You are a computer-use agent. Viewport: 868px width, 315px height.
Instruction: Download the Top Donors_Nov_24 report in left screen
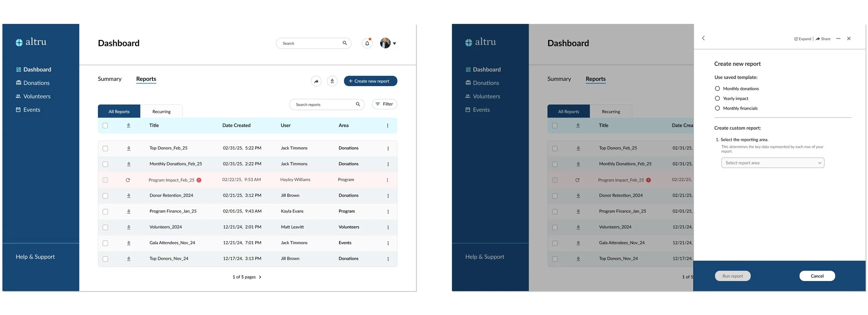(128, 259)
